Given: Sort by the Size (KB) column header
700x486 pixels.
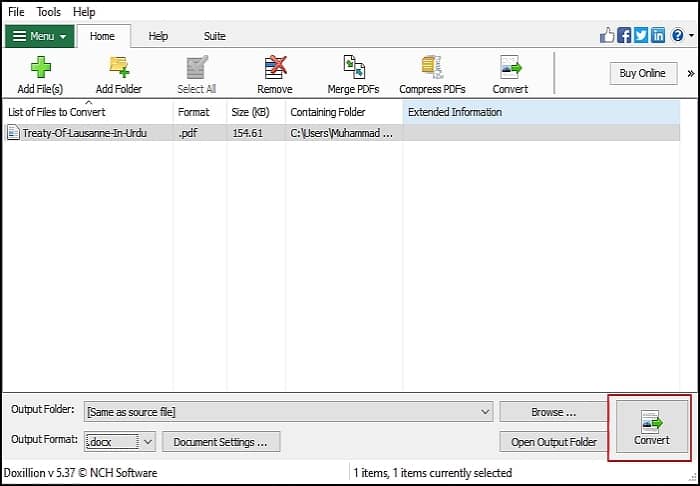Looking at the screenshot, I should click(256, 112).
